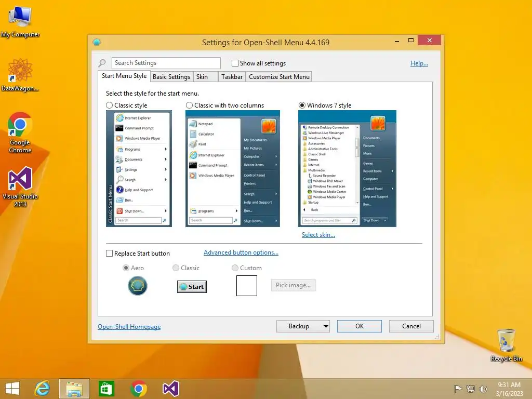Click the Classic Start button preview image

point(192,287)
